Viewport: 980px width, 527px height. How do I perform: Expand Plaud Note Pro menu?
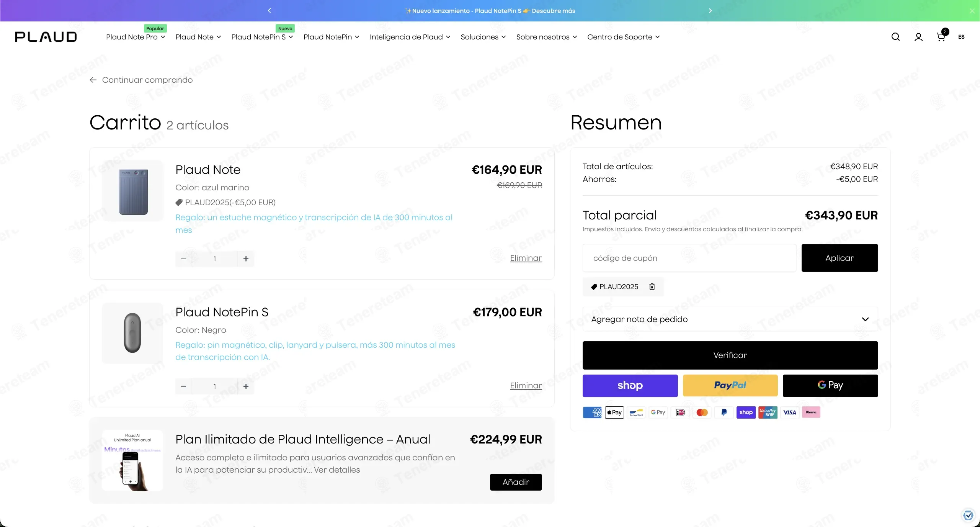point(136,37)
